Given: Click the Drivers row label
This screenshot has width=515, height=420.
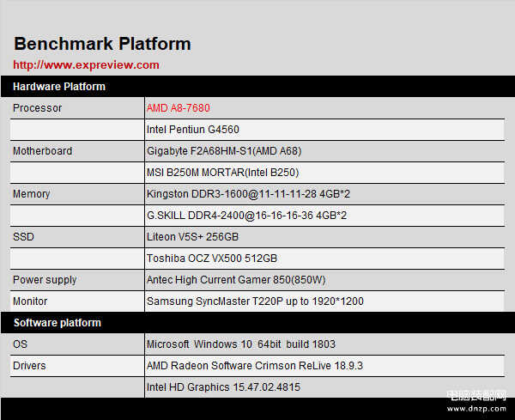Looking at the screenshot, I should tap(29, 365).
